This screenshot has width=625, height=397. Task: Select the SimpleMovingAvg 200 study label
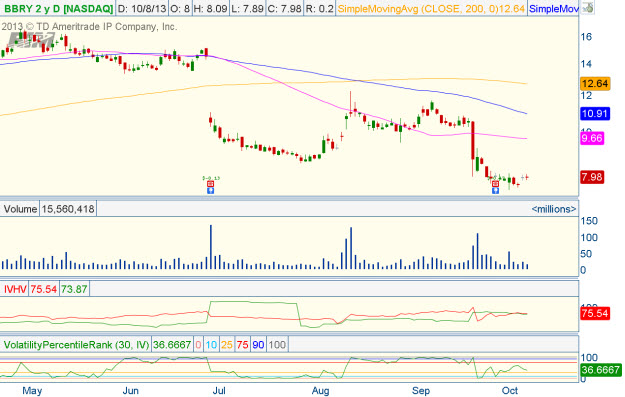pyautogui.click(x=431, y=8)
